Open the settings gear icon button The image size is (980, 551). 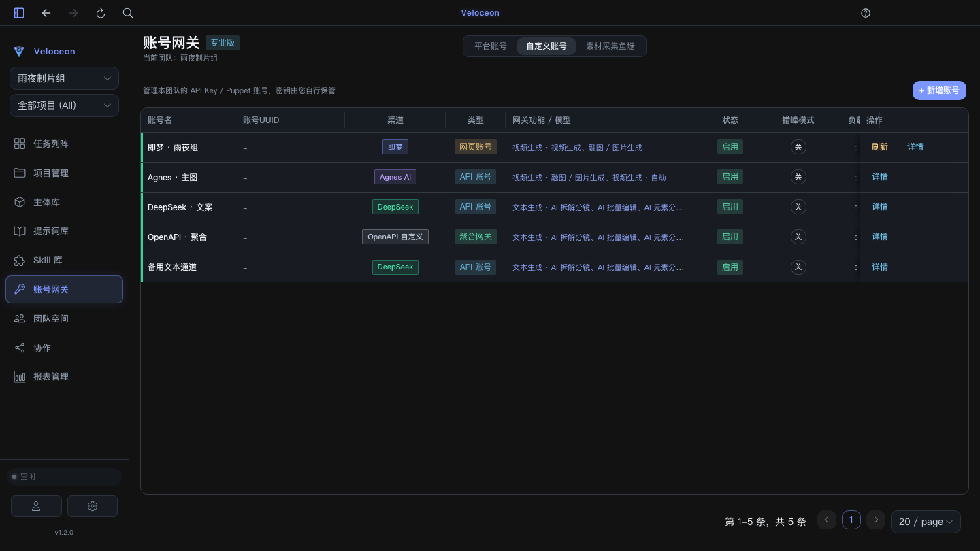click(x=93, y=506)
